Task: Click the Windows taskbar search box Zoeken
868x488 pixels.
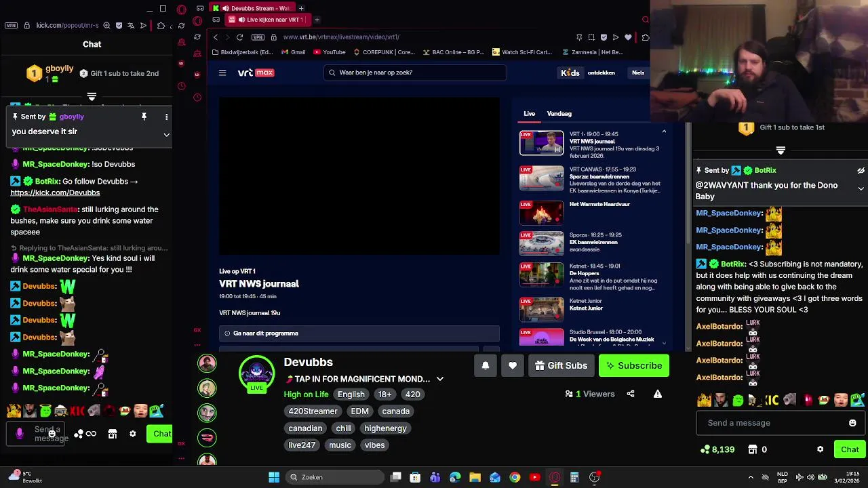Action: pyautogui.click(x=335, y=477)
